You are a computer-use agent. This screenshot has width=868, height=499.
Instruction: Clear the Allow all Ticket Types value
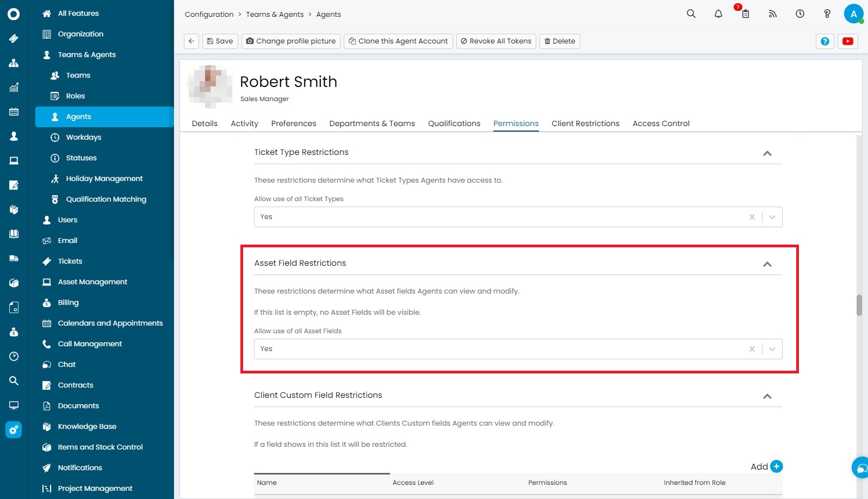tap(752, 217)
